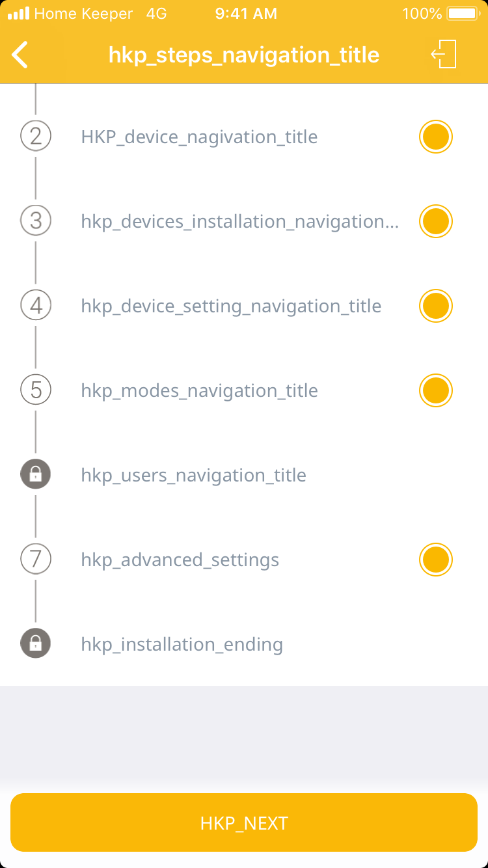Toggle the hkp_device_setting_navigation_title radio indicator
The height and width of the screenshot is (868, 488).
(435, 306)
